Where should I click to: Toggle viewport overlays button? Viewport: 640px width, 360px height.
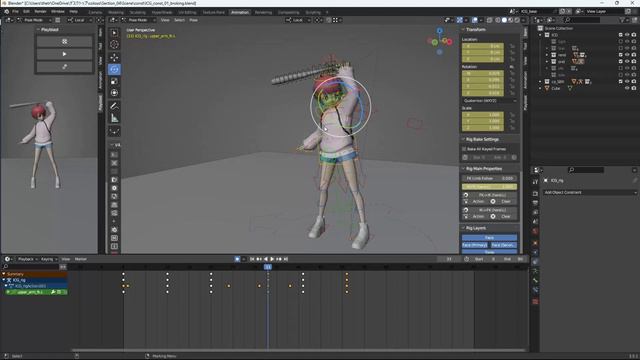pos(474,20)
